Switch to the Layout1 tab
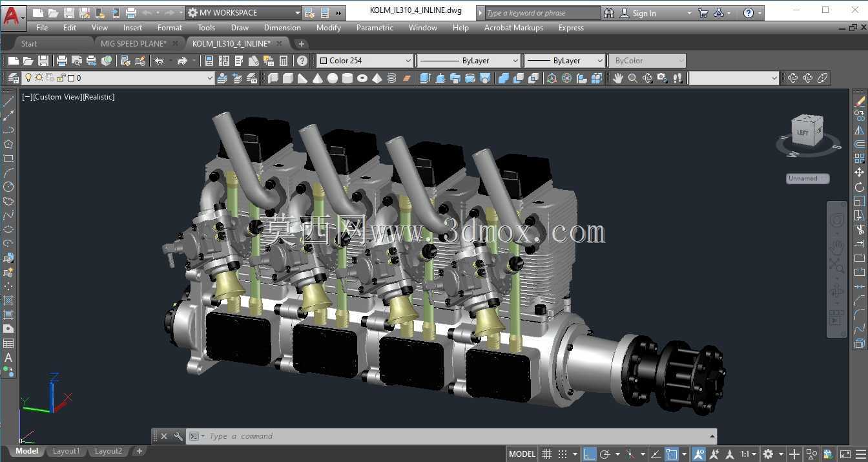This screenshot has height=462, width=868. point(66,451)
